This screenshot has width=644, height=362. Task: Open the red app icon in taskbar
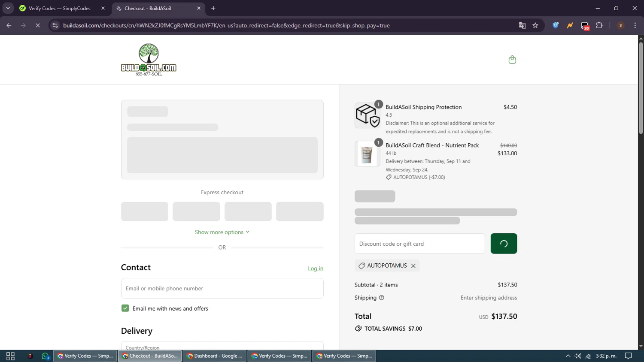[x=30, y=356]
